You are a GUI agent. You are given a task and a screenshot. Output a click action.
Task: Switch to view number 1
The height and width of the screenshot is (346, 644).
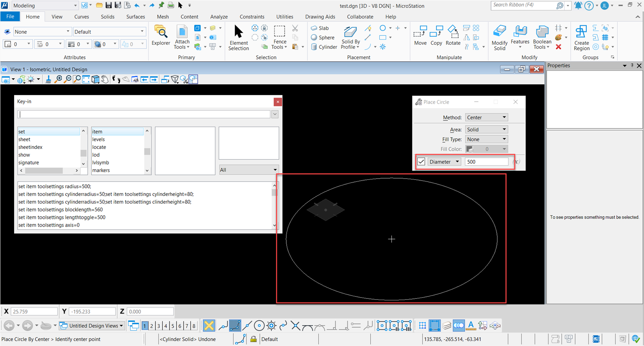tap(145, 326)
